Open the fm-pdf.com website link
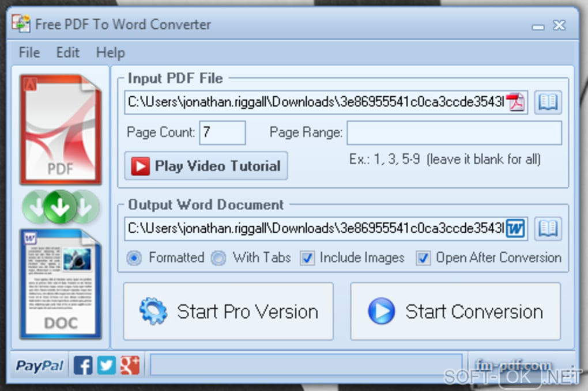 click(x=512, y=365)
